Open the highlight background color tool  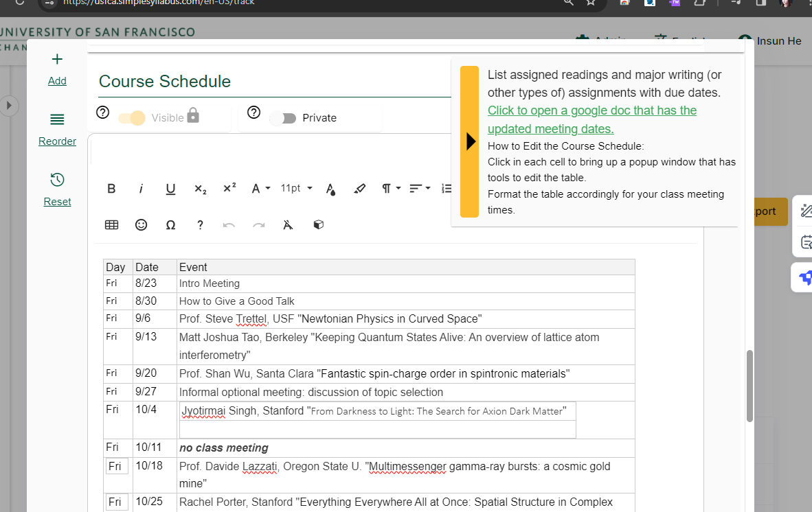coord(359,189)
